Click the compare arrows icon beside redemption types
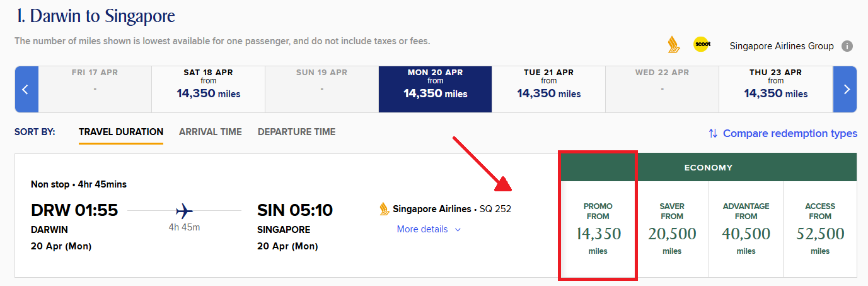This screenshot has width=868, height=286. [x=713, y=133]
